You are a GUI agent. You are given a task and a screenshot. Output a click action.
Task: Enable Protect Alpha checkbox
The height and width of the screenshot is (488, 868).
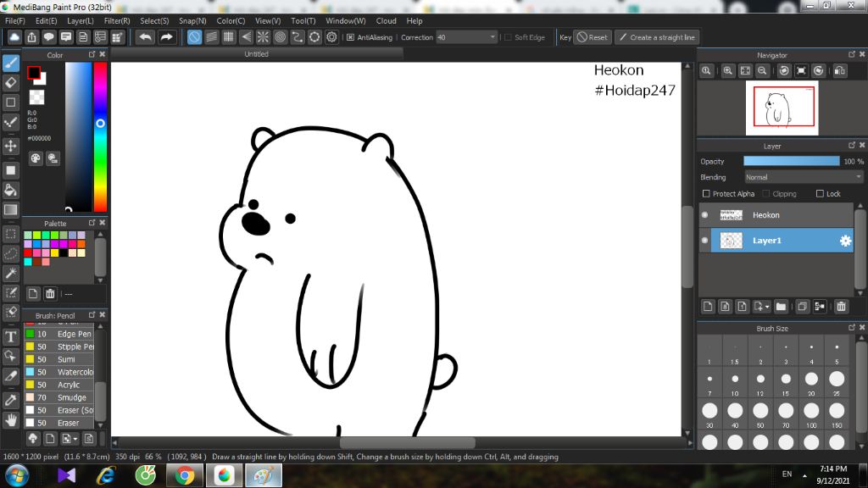706,194
